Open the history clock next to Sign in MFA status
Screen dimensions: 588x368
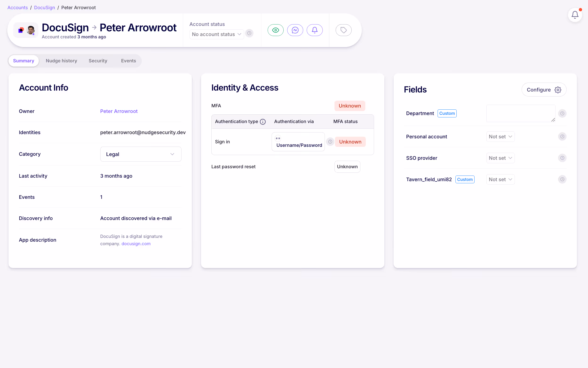[330, 141]
